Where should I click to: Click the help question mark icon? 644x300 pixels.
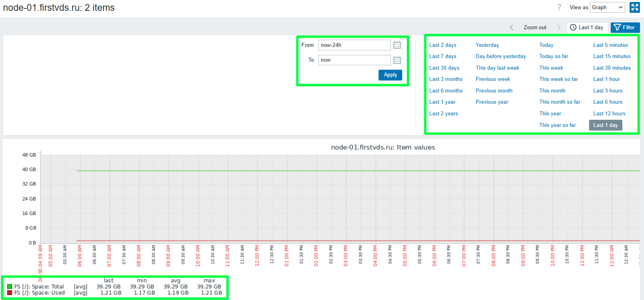(x=559, y=7)
